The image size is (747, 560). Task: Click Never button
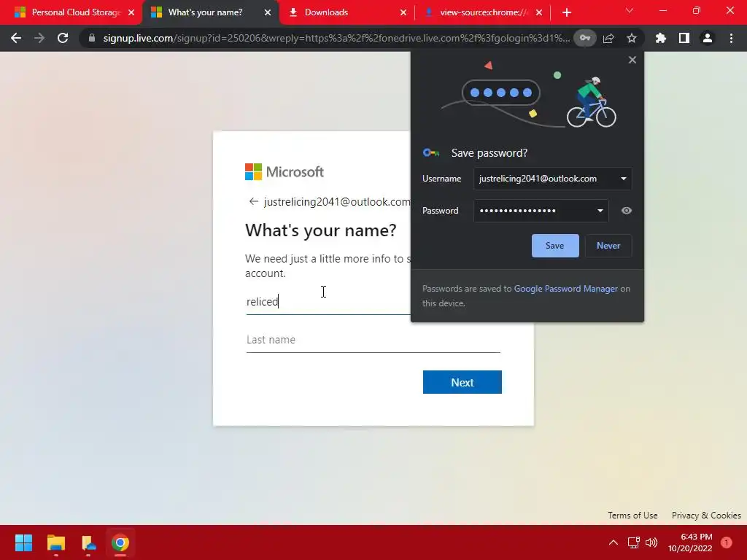pos(608,246)
